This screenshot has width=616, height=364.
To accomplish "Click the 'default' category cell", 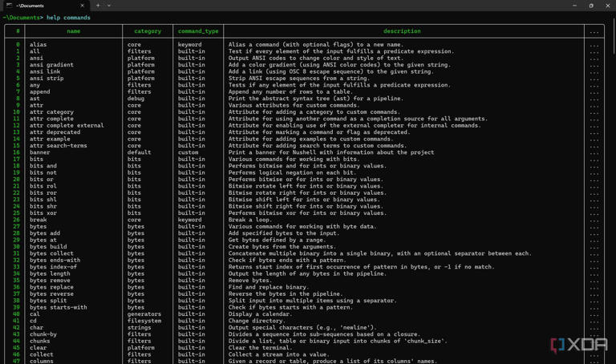I will click(x=139, y=152).
